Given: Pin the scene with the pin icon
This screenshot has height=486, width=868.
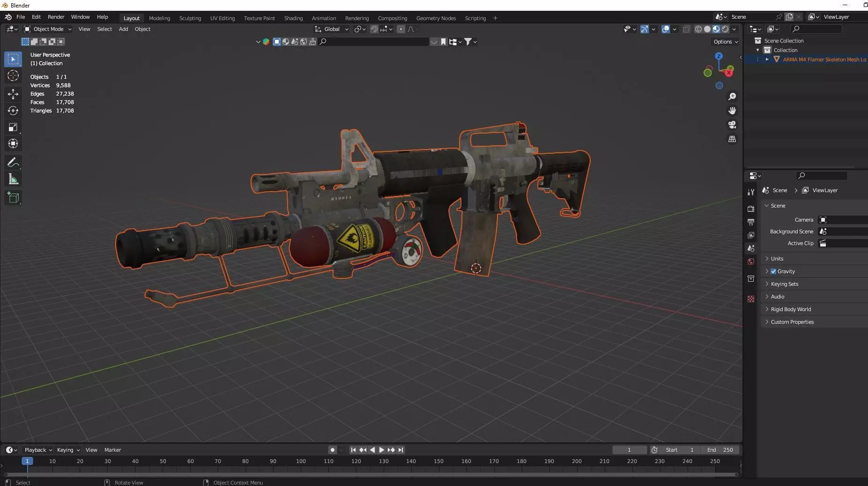Looking at the screenshot, I should point(779,17).
